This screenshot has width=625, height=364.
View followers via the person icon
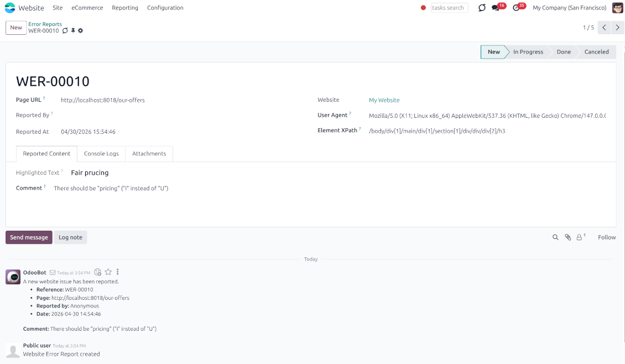click(579, 237)
